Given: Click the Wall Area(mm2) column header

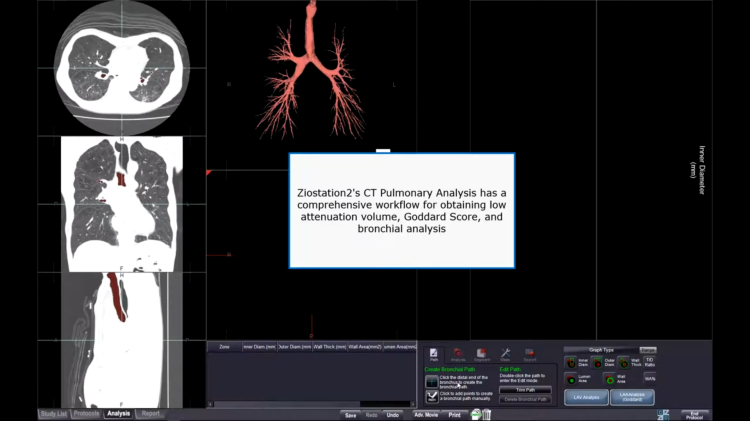Looking at the screenshot, I should [365, 346].
